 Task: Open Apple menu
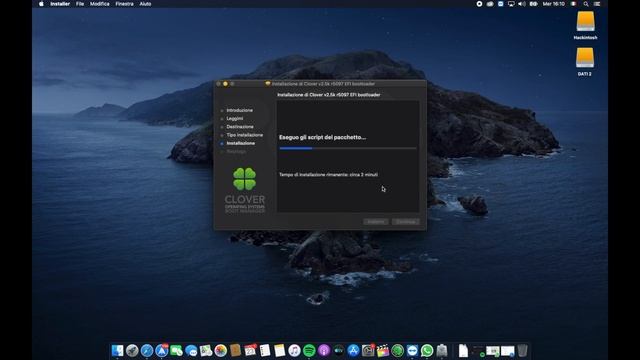[41, 4]
